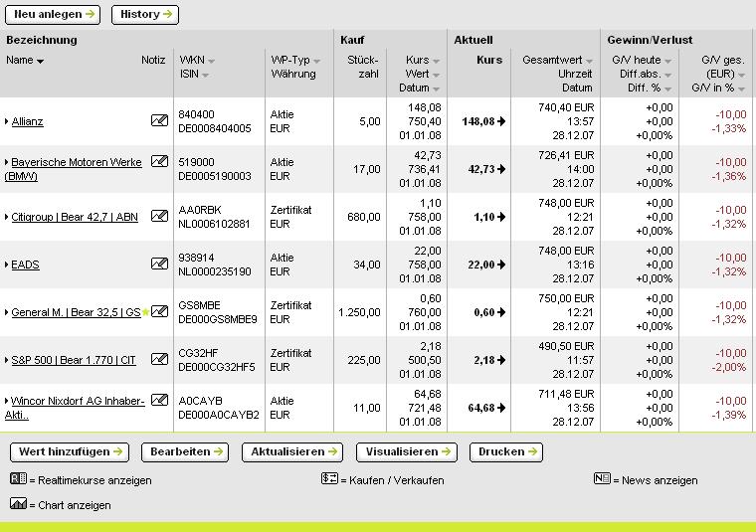Sort by WKN using its arrow

[211, 62]
